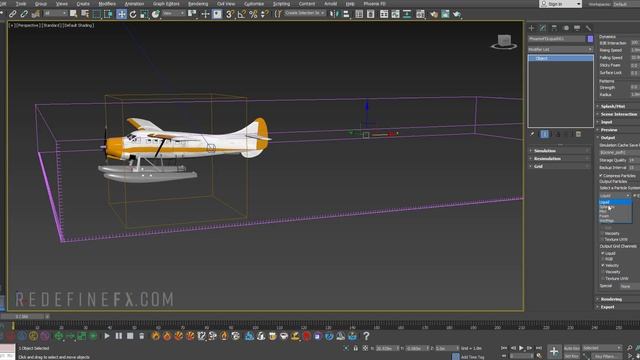Click the Unlink Selection icon

24,14
